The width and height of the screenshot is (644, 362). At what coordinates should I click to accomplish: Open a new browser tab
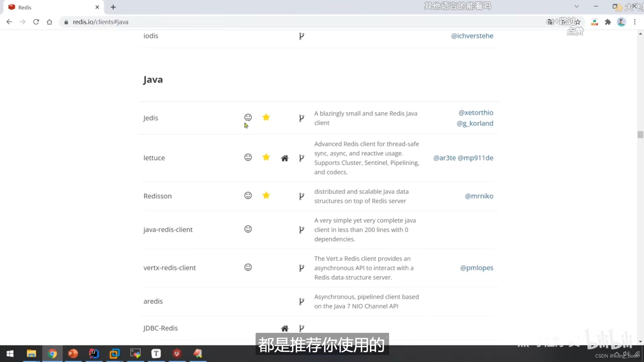point(113,7)
